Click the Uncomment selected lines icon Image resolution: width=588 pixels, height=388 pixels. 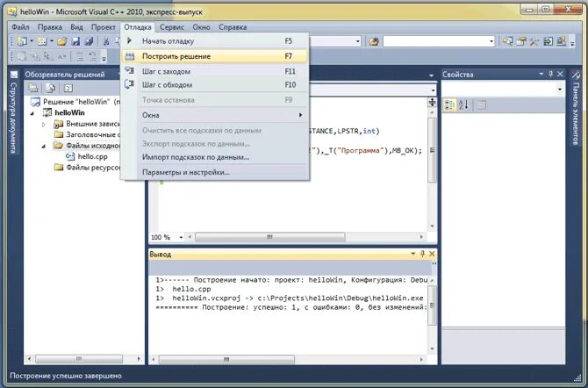(x=93, y=57)
